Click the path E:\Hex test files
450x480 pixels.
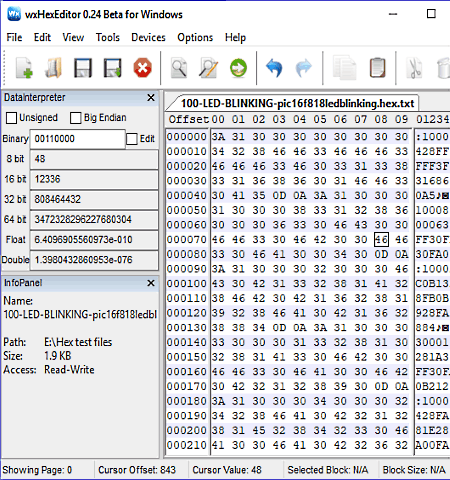click(78, 342)
